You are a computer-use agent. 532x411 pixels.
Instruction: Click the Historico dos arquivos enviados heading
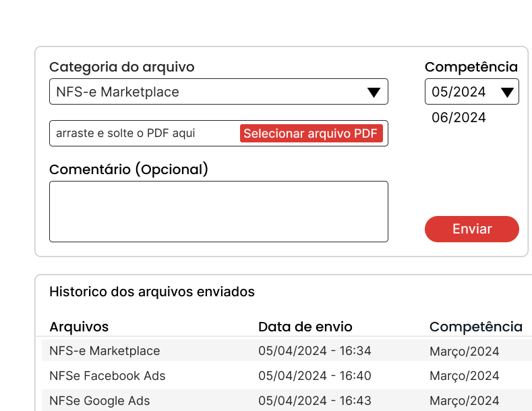(152, 292)
